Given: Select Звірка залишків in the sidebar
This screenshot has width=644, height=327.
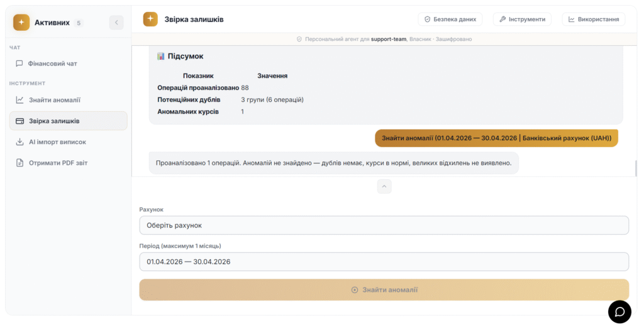Looking at the screenshot, I should pos(54,121).
